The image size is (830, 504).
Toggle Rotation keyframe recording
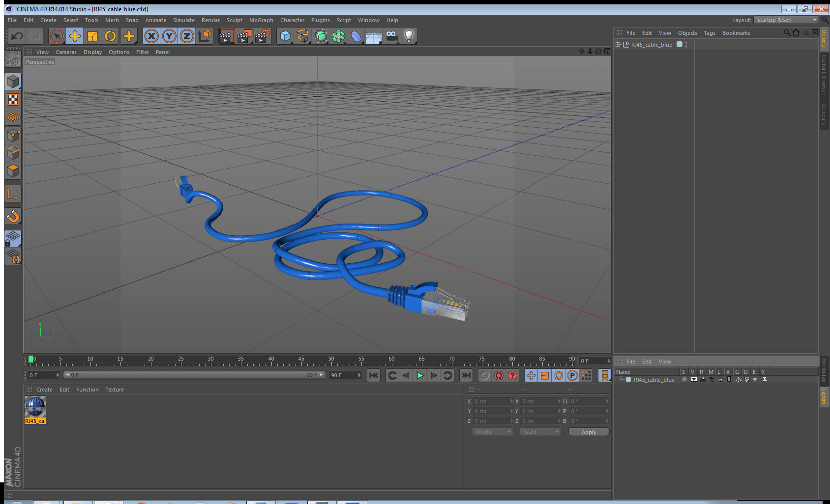click(559, 375)
